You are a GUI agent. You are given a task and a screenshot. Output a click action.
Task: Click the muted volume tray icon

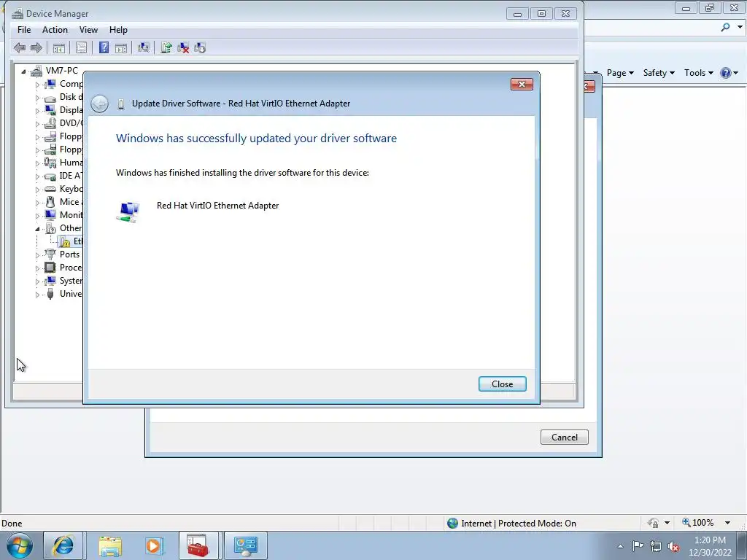click(673, 546)
